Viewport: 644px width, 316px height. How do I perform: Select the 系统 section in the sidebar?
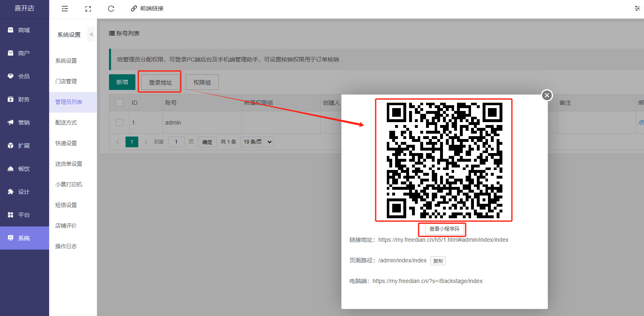tap(24, 238)
